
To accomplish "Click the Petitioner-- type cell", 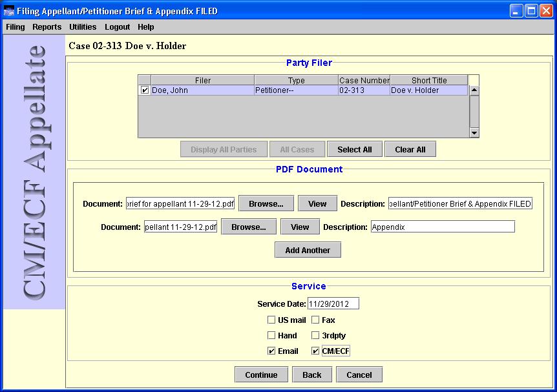I will click(x=296, y=90).
